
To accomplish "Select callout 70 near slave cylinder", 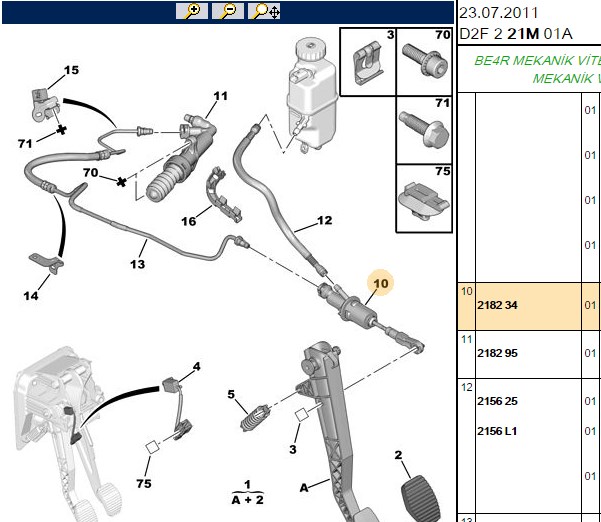I will (x=90, y=172).
